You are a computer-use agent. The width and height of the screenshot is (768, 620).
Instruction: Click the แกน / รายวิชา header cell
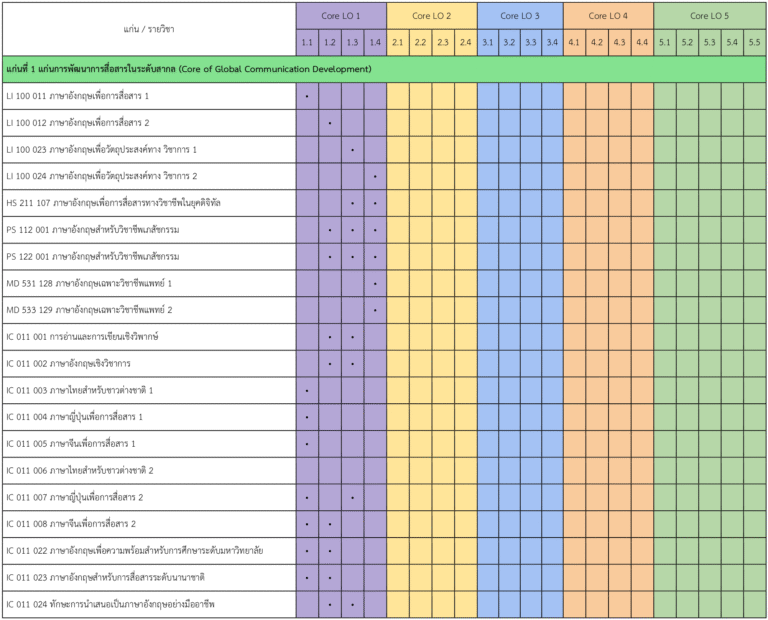[x=149, y=29]
